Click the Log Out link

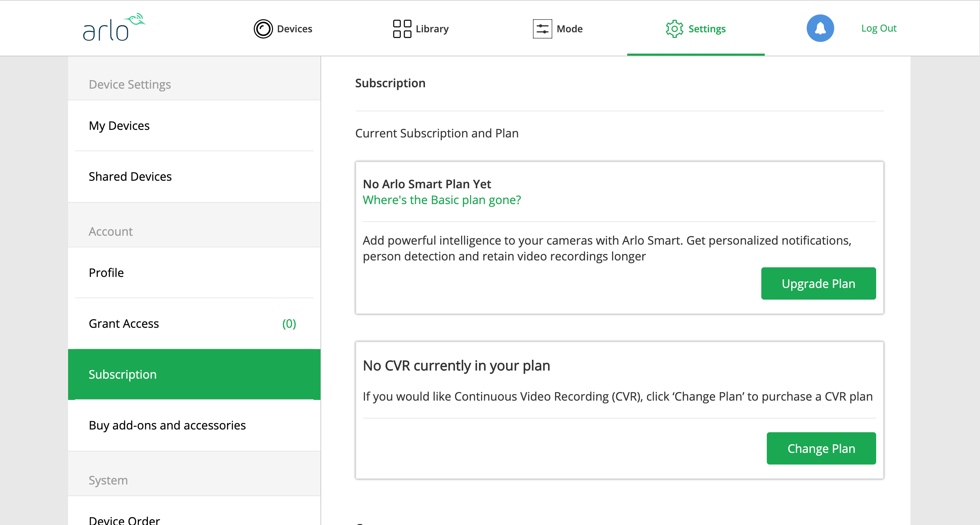pyautogui.click(x=879, y=28)
